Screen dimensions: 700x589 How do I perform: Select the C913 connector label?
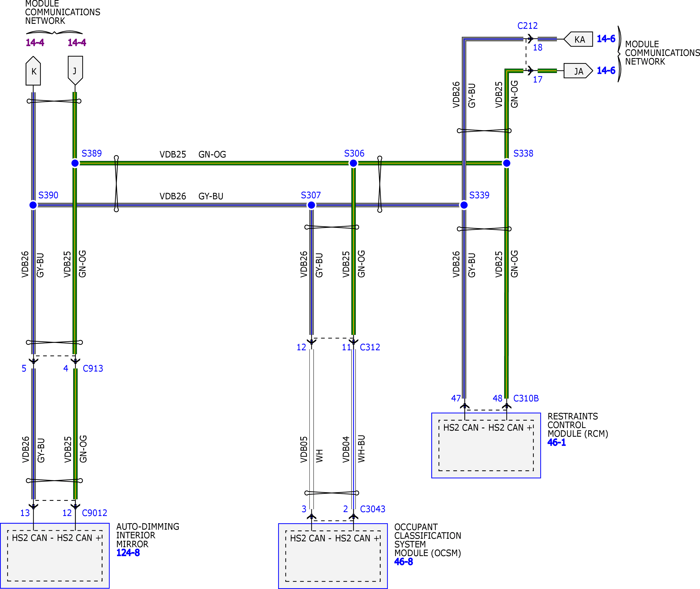[x=93, y=369]
